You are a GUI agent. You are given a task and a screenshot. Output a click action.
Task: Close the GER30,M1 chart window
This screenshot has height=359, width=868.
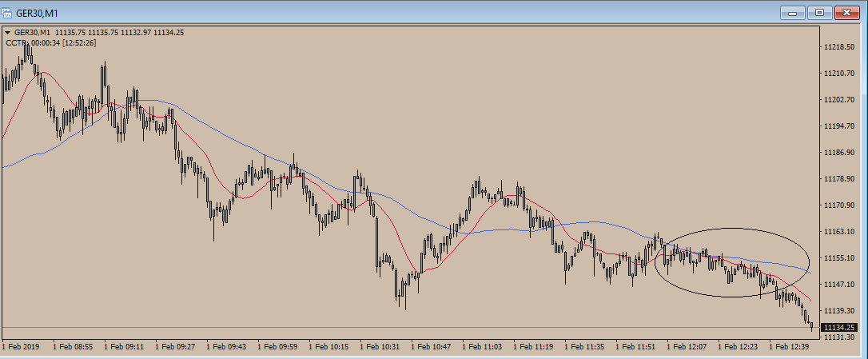pos(847,12)
